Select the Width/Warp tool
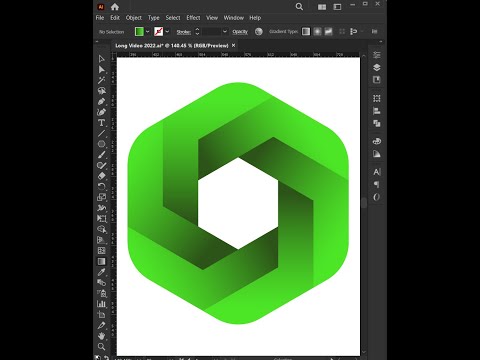Image resolution: width=480 pixels, height=360 pixels. 102,208
